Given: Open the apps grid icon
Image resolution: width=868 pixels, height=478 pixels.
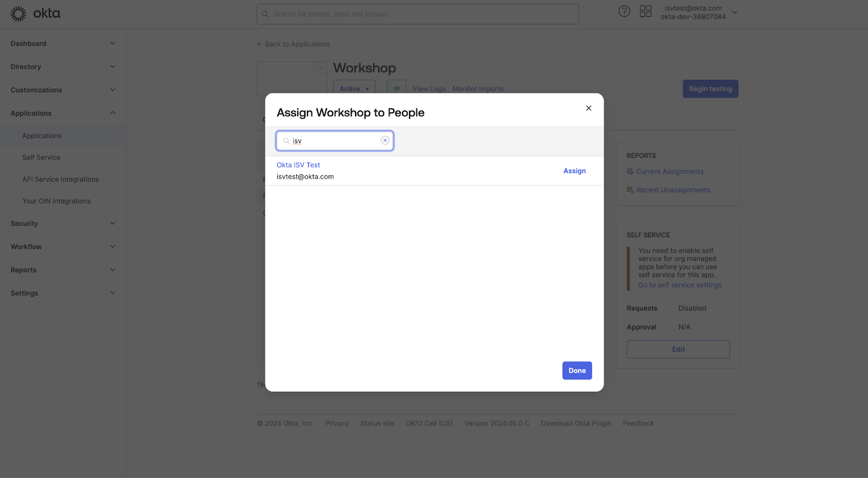Looking at the screenshot, I should (646, 11).
